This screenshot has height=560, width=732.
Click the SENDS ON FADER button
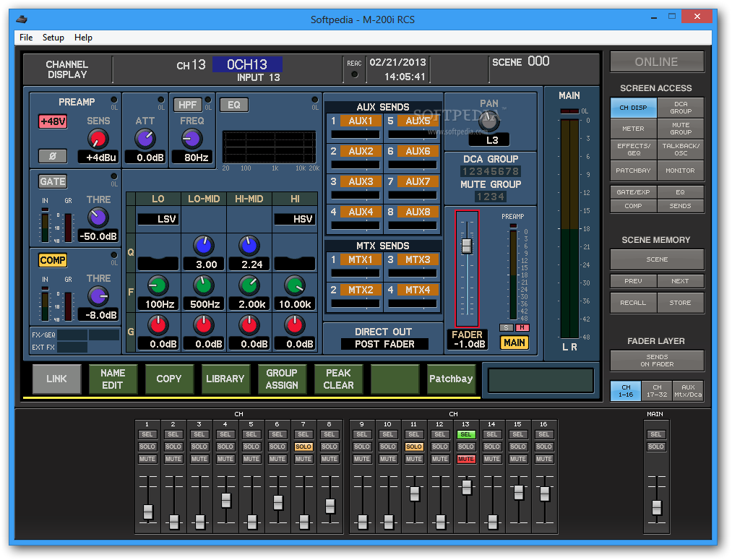657,361
